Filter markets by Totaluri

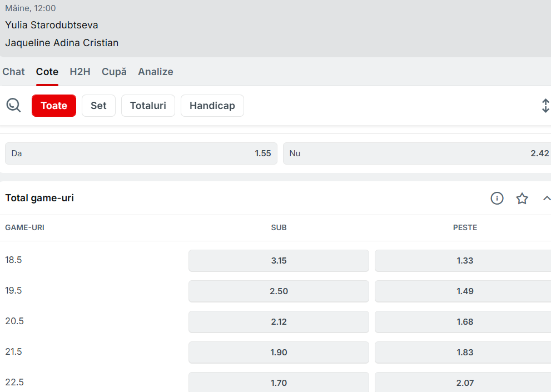pyautogui.click(x=148, y=106)
